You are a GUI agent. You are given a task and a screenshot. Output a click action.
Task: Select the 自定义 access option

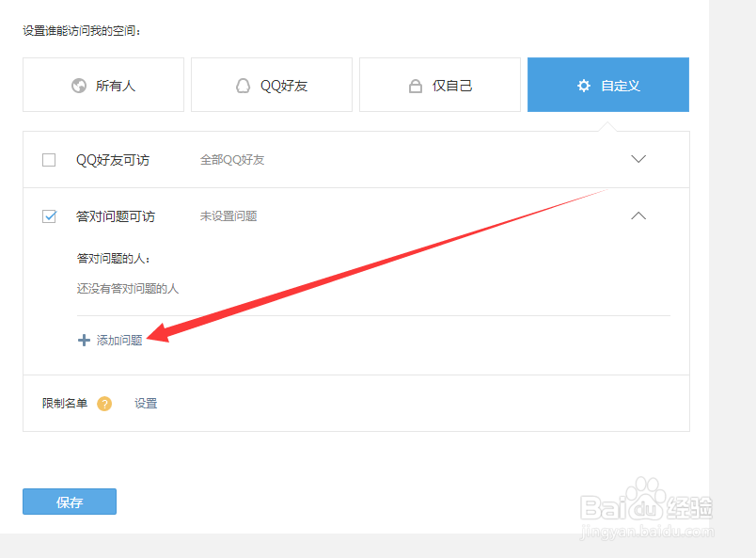tap(608, 85)
